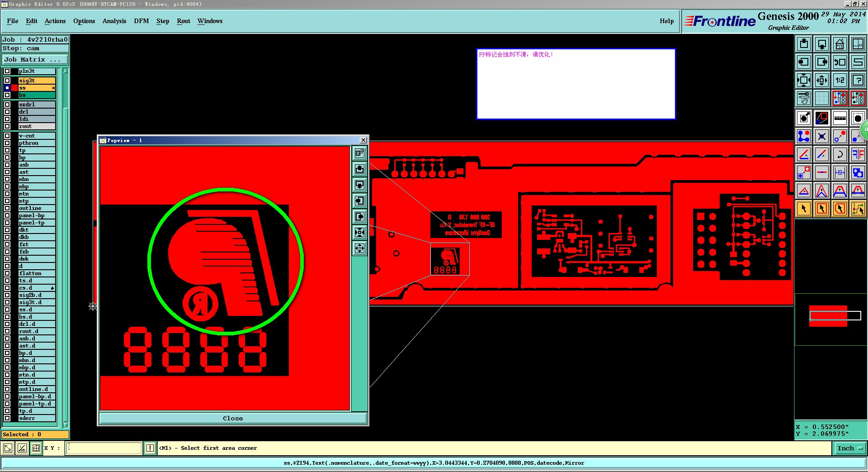Image resolution: width=868 pixels, height=472 pixels.
Task: Click the exclamation mark button beside coordinate field
Action: [x=150, y=448]
